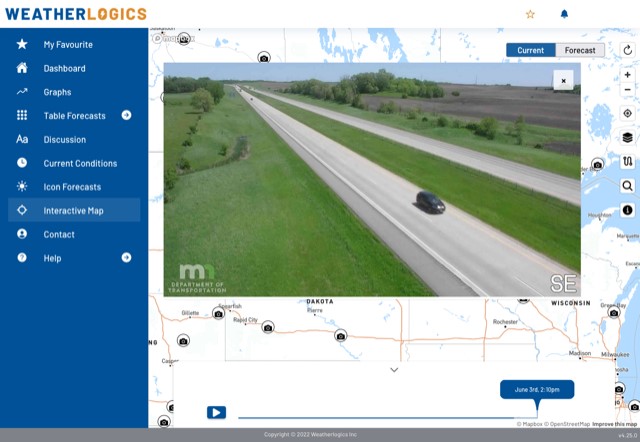Expand Help submenu arrow
640x442 pixels.
(x=127, y=257)
